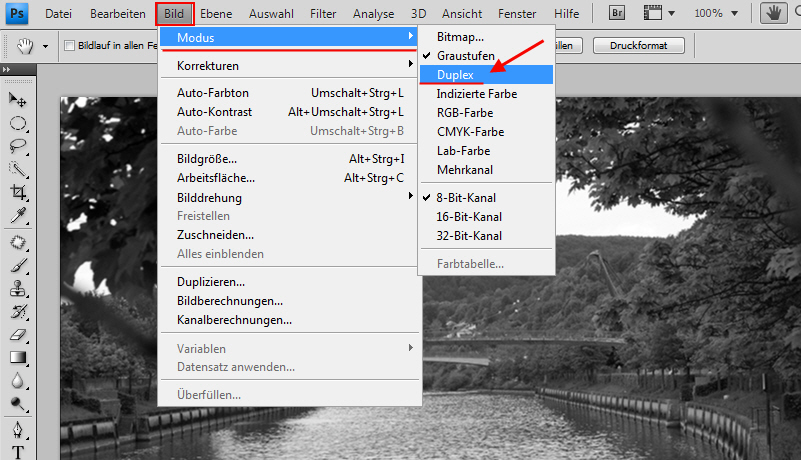Select the Eraser tool

(x=17, y=335)
